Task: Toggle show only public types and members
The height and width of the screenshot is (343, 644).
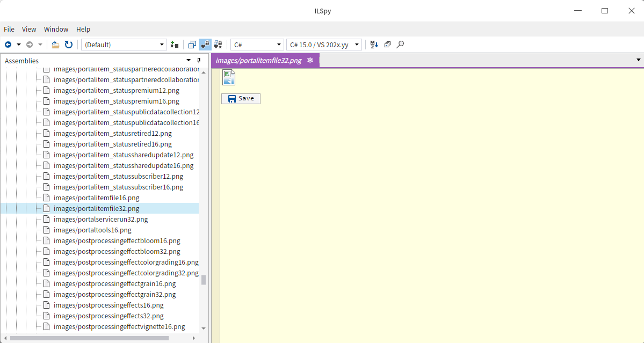Action: pyautogui.click(x=192, y=45)
